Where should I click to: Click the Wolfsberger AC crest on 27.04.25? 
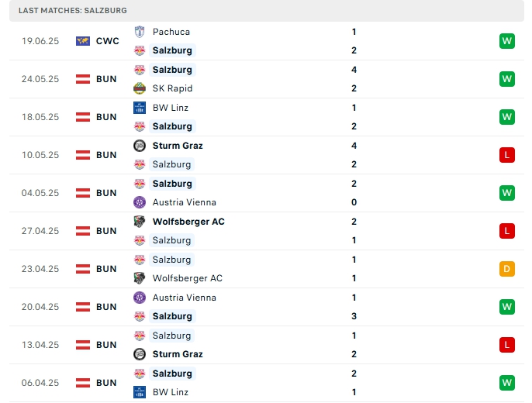pos(140,222)
